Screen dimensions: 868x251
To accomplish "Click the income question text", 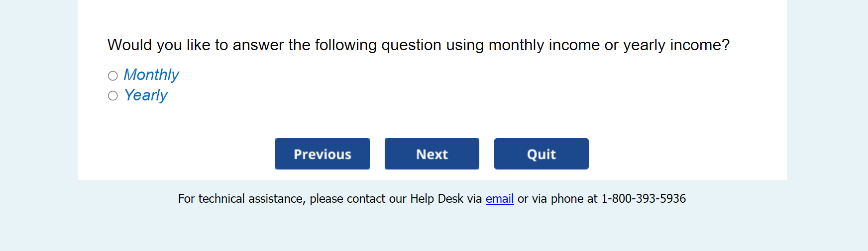I will (418, 45).
